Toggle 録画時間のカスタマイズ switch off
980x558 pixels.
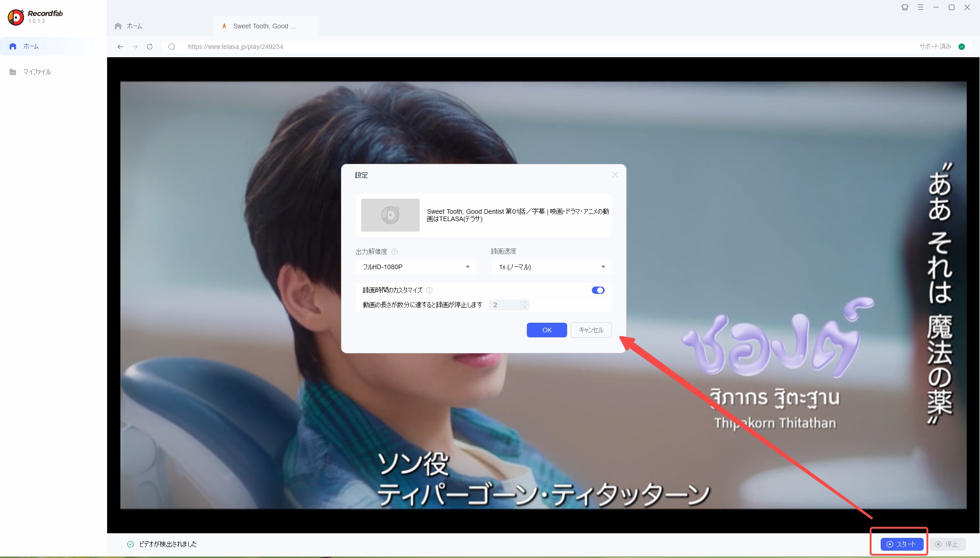pyautogui.click(x=598, y=290)
